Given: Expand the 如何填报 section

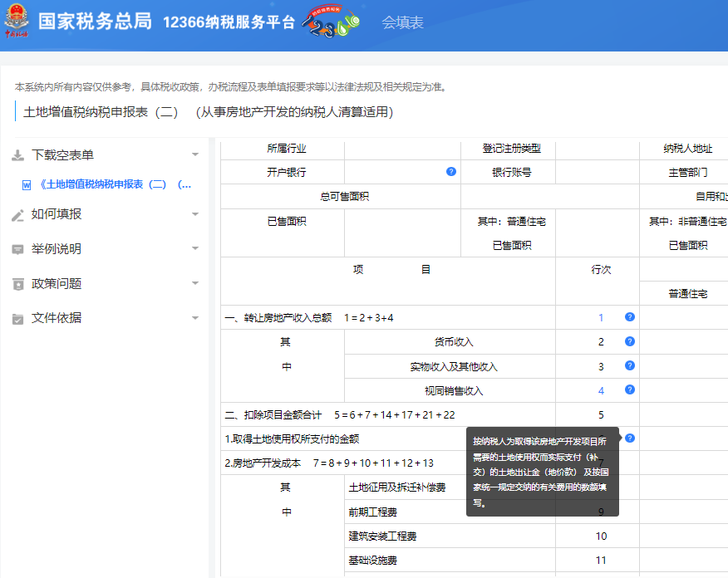Looking at the screenshot, I should (x=194, y=213).
